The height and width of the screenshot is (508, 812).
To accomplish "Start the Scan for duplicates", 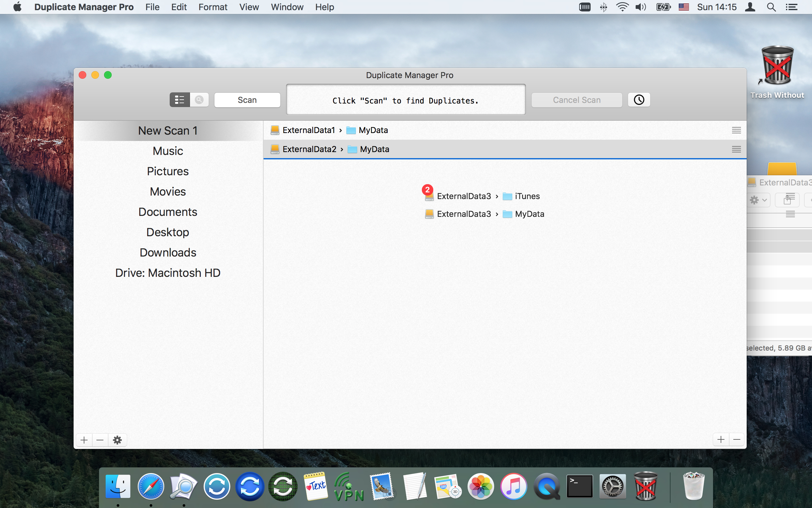I will point(247,100).
